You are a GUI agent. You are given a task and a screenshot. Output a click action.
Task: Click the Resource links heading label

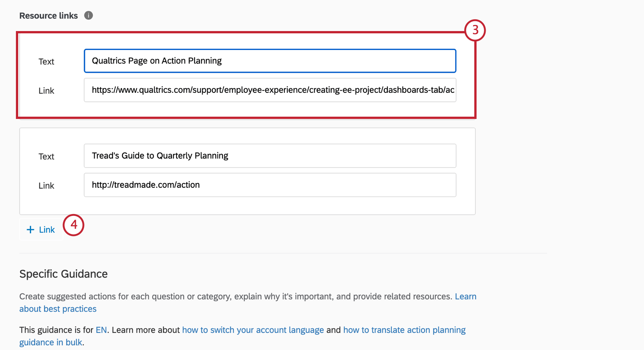tap(48, 16)
